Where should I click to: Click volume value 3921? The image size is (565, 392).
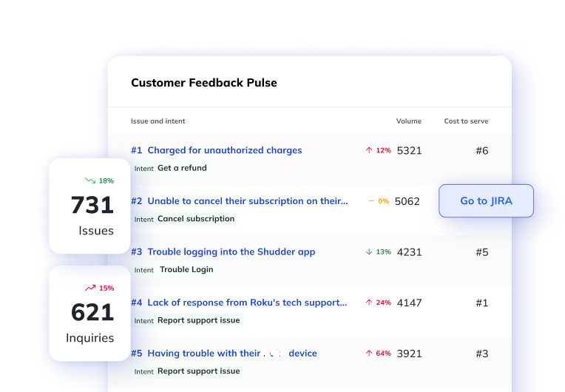410,354
